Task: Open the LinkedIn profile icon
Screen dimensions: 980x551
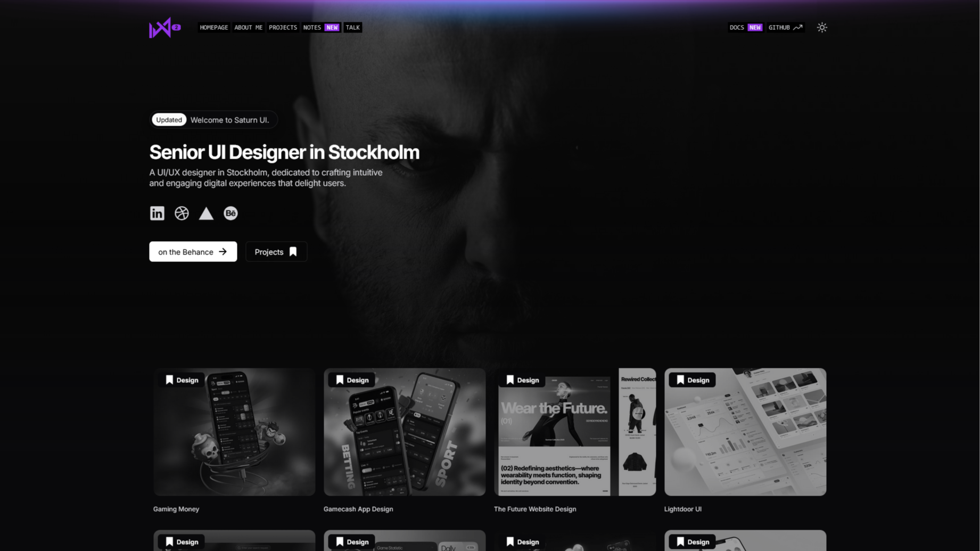Action: (x=157, y=213)
